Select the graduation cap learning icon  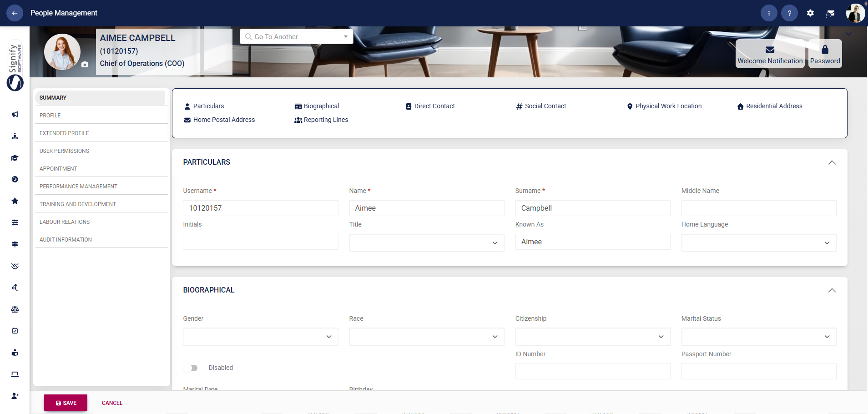(x=15, y=158)
